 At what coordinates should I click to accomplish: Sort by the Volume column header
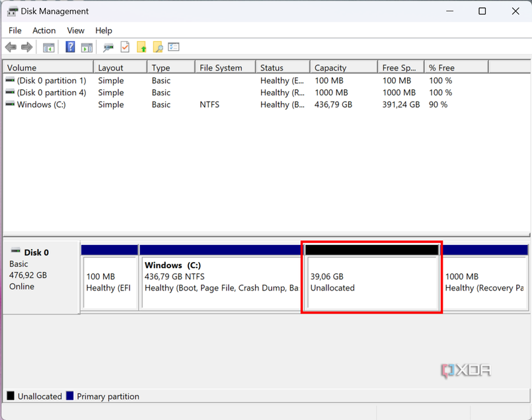48,67
